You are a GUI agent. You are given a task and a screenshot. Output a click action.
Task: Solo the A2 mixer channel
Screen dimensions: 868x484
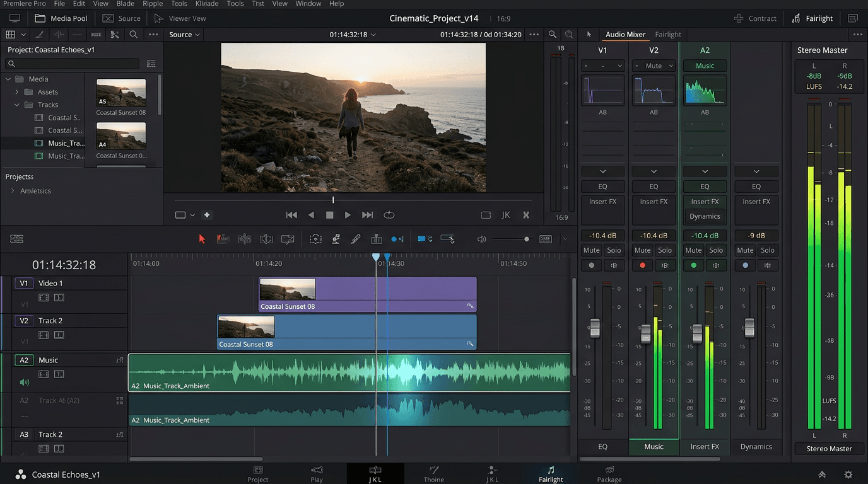coord(716,250)
